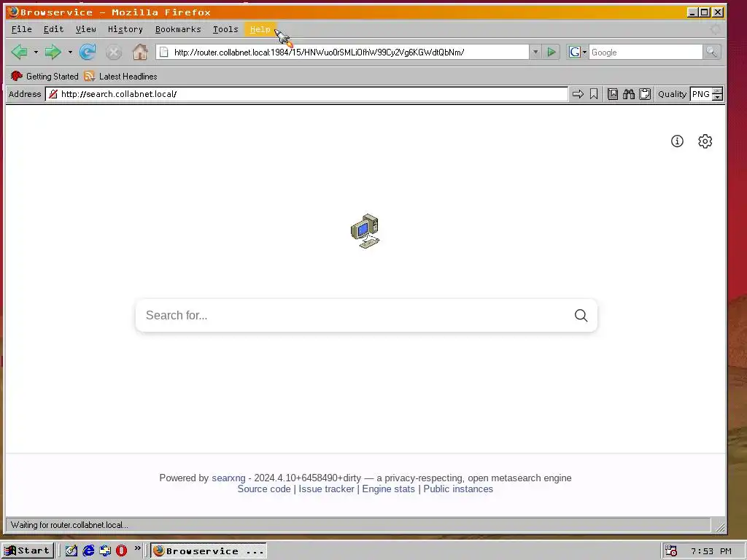Open the View menu
Viewport: 747px width, 560px height.
tap(86, 29)
